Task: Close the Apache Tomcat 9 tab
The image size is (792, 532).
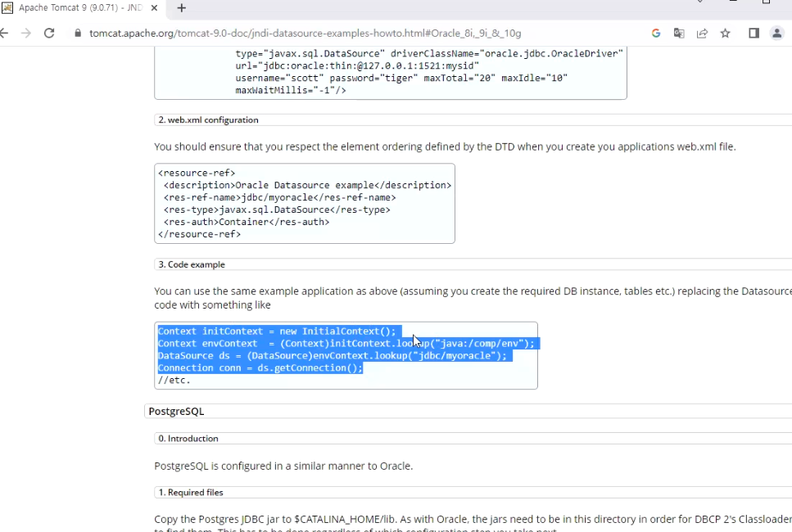Action: [x=154, y=8]
